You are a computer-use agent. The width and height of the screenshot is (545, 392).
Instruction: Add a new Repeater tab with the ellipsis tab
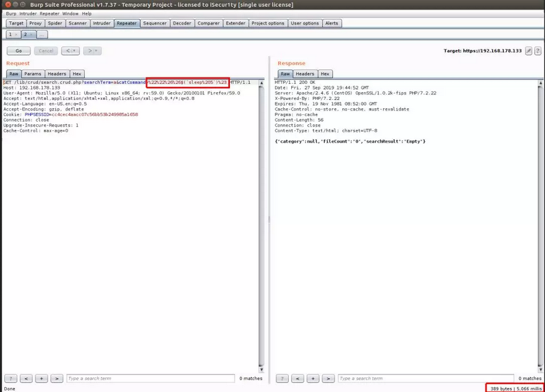pos(42,35)
